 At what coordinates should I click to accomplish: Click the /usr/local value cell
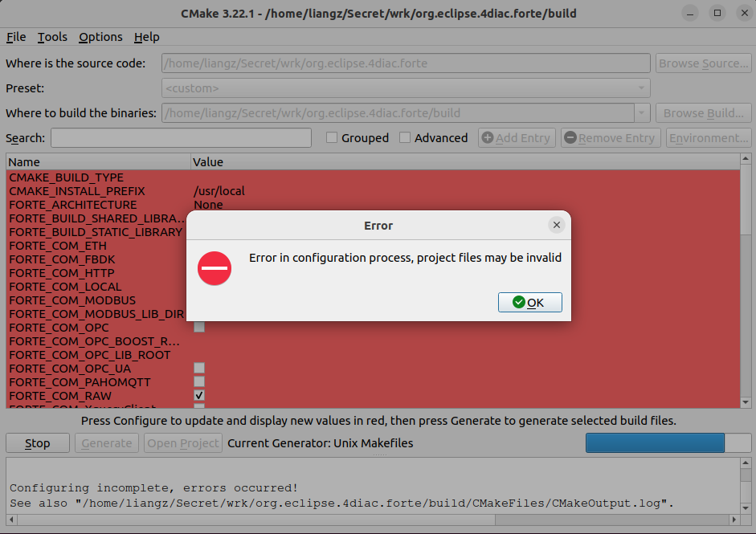tap(219, 191)
